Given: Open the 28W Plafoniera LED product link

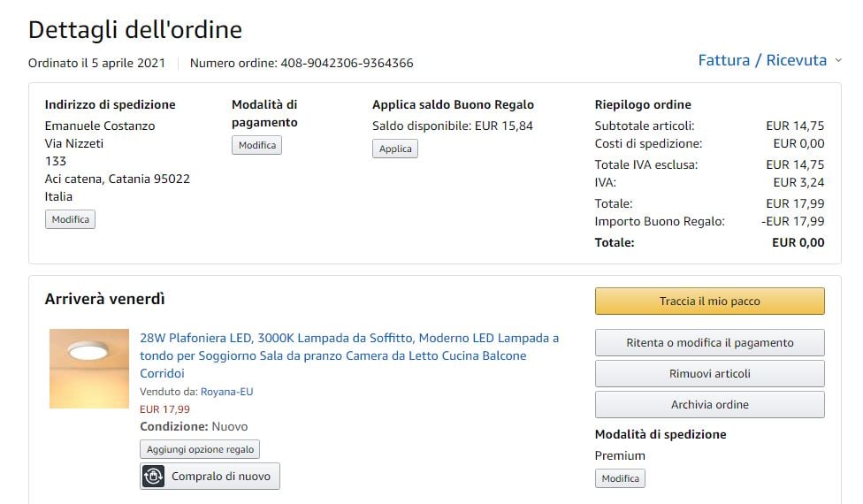Looking at the screenshot, I should [349, 355].
